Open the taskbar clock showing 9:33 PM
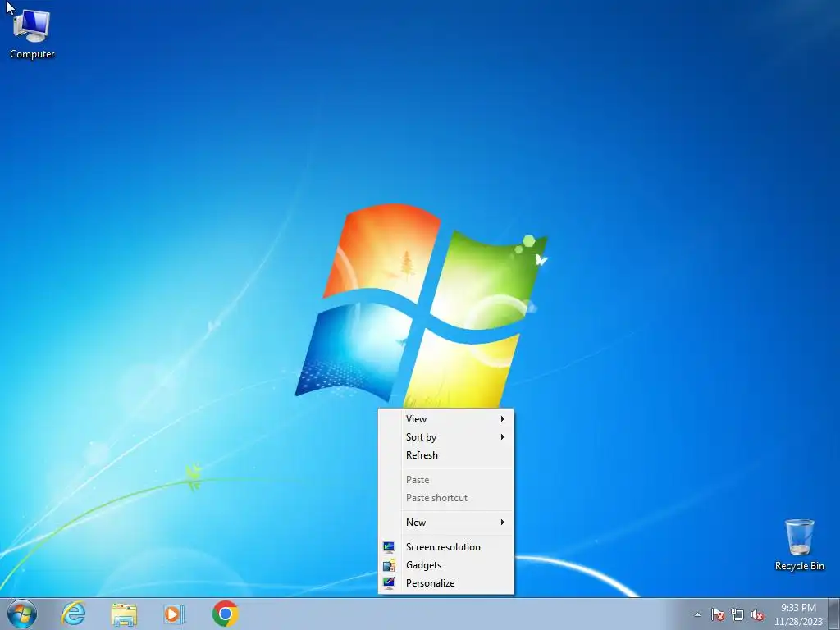This screenshot has width=840, height=630. pyautogui.click(x=798, y=614)
